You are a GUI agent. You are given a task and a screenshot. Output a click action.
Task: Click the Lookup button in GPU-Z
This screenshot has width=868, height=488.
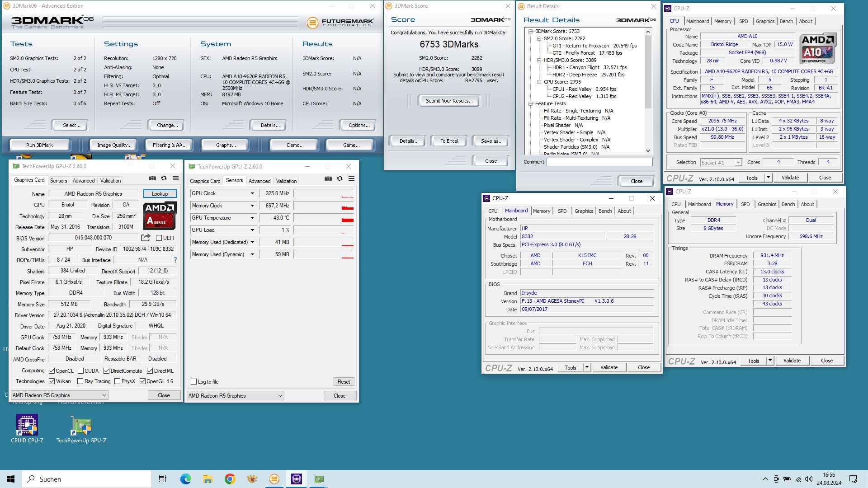tap(160, 194)
